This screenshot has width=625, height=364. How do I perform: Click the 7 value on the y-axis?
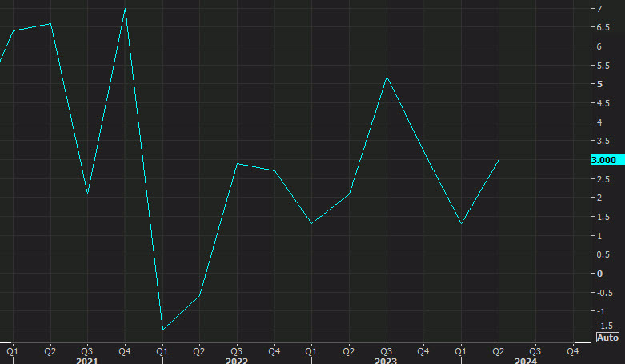(x=599, y=9)
